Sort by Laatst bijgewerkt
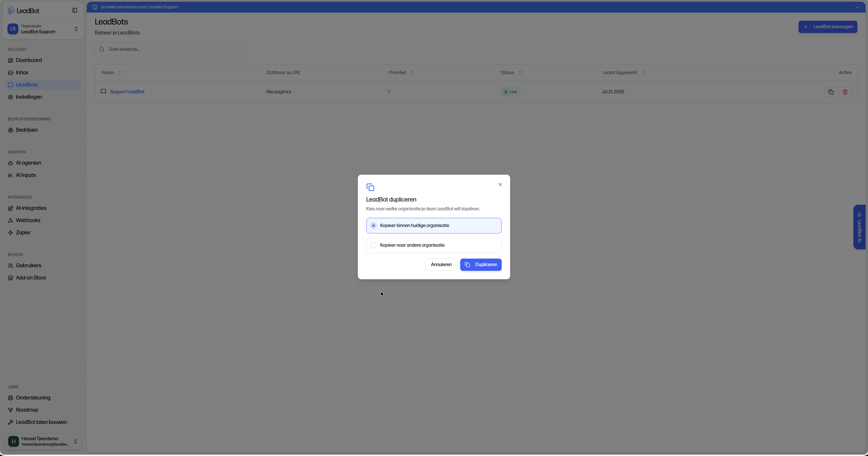868x456 pixels. click(624, 73)
